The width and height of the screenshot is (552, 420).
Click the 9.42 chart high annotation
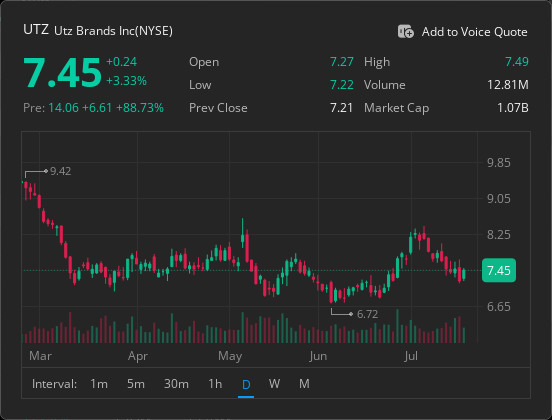pyautogui.click(x=61, y=171)
